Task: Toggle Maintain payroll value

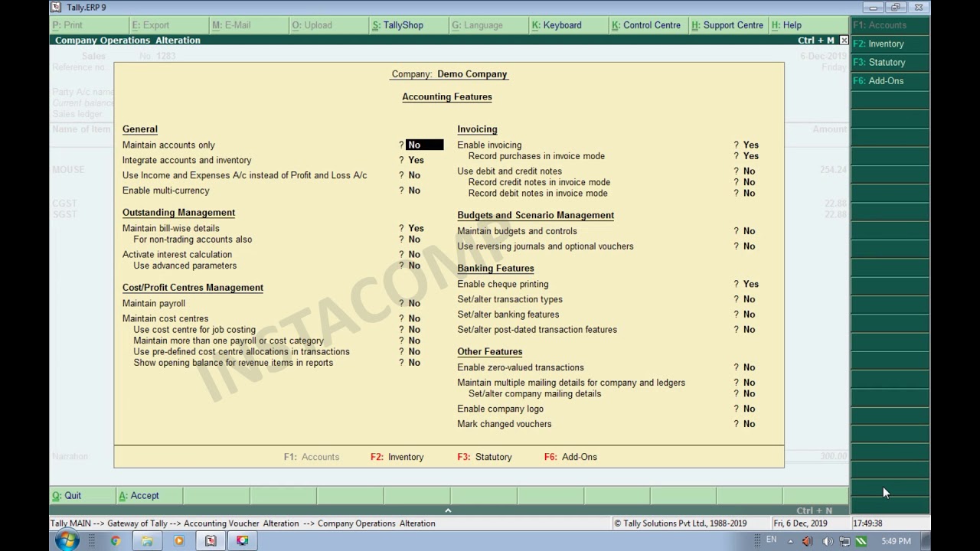Action: (x=414, y=303)
